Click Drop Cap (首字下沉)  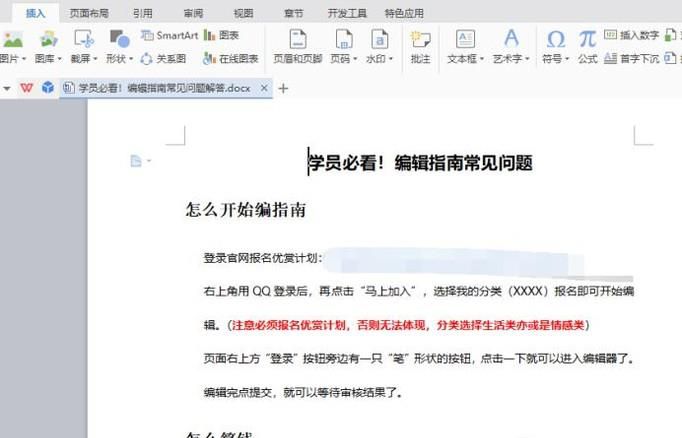click(x=632, y=58)
